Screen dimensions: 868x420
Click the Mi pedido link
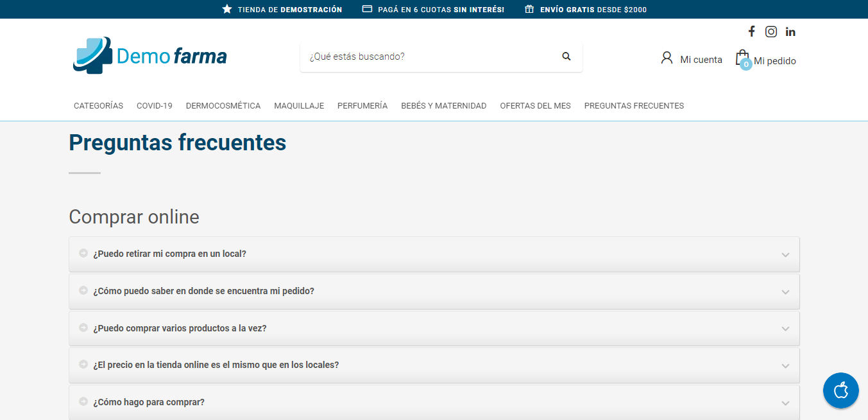coord(775,61)
